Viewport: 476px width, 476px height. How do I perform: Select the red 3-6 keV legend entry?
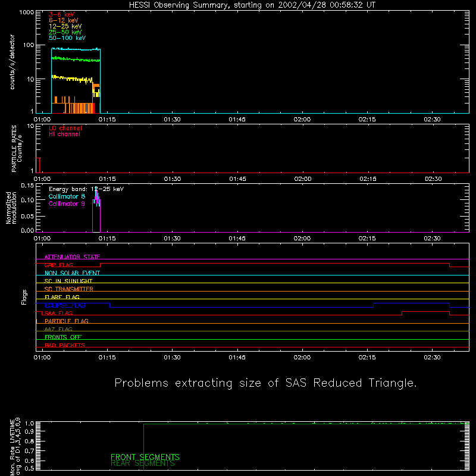(61, 14)
